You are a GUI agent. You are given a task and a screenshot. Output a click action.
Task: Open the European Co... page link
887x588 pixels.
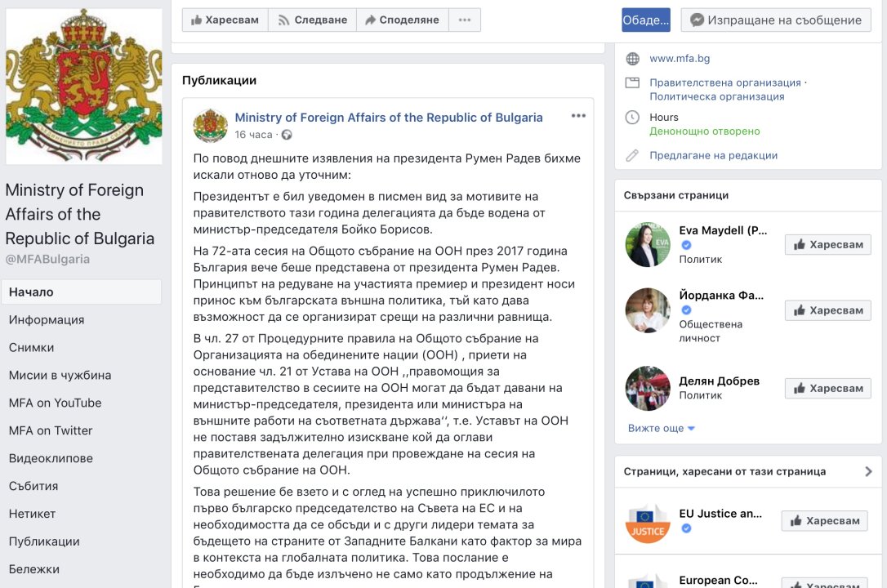click(x=718, y=580)
